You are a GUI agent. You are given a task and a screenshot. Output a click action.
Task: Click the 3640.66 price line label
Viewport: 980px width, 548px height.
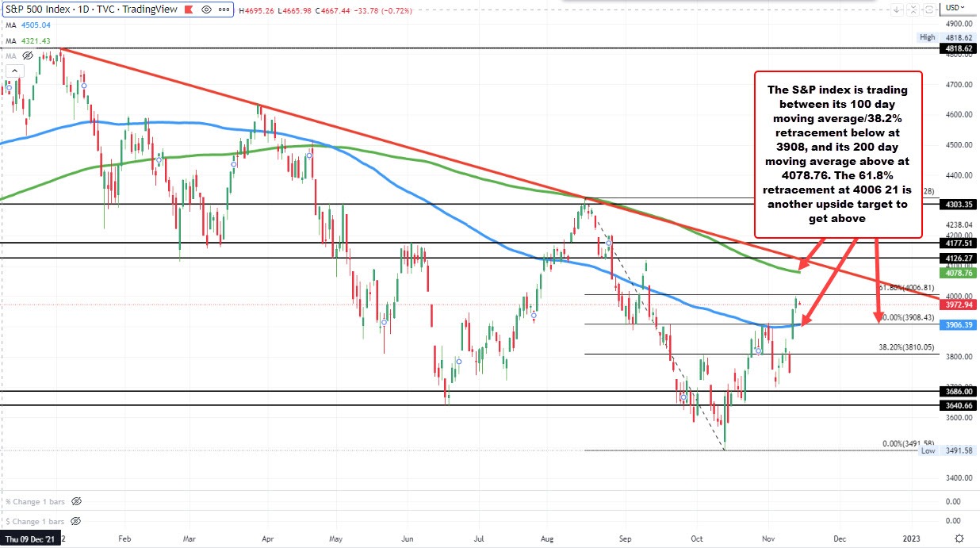(959, 405)
